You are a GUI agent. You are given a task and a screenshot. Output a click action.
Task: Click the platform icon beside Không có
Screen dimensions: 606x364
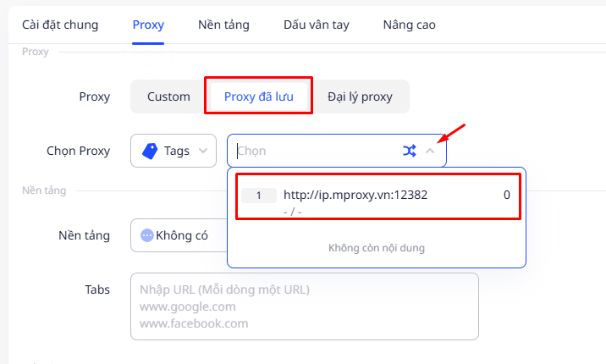click(x=147, y=235)
